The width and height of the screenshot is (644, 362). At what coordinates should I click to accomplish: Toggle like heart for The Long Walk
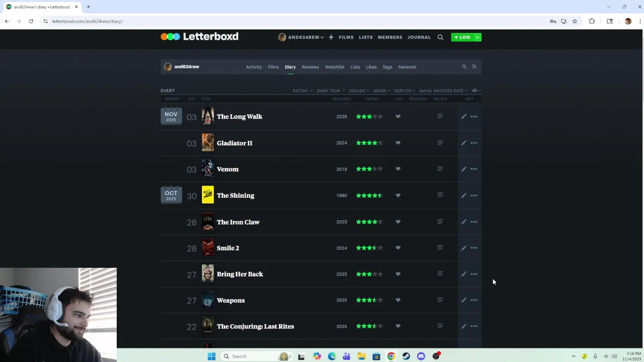pyautogui.click(x=398, y=117)
